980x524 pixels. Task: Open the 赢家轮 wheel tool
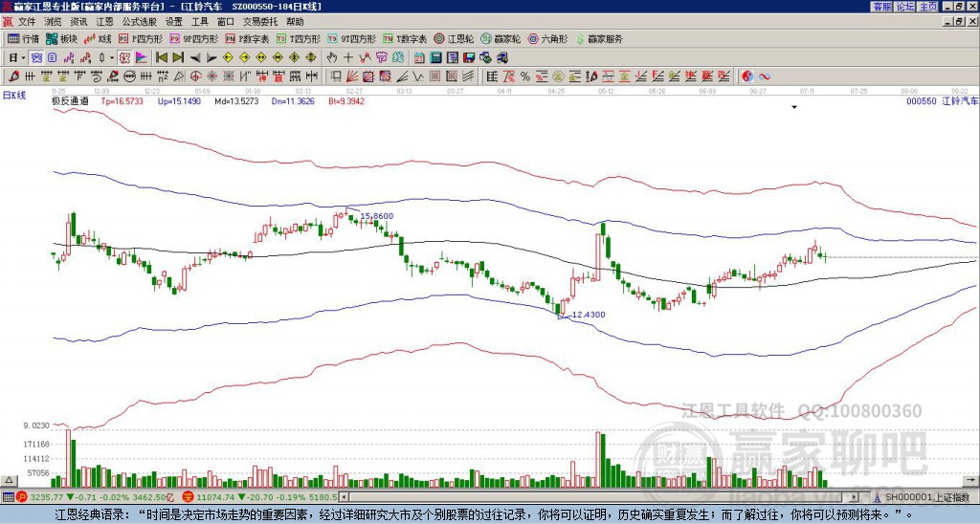click(501, 38)
